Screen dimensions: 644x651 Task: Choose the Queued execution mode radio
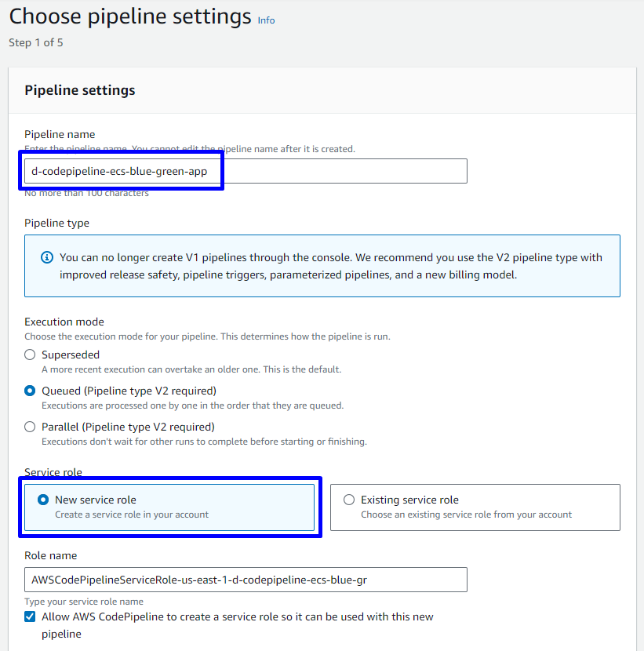click(x=30, y=391)
